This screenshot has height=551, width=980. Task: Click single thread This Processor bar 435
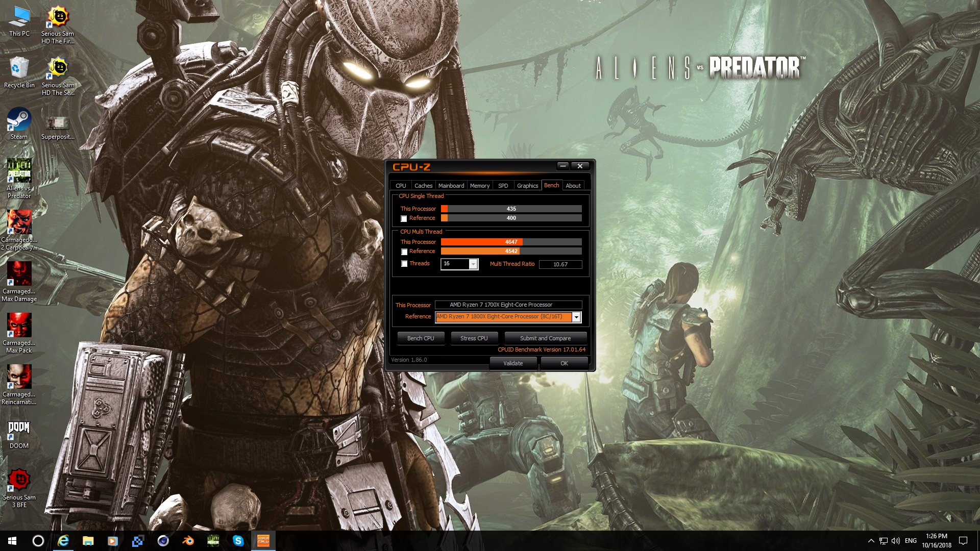tap(511, 209)
